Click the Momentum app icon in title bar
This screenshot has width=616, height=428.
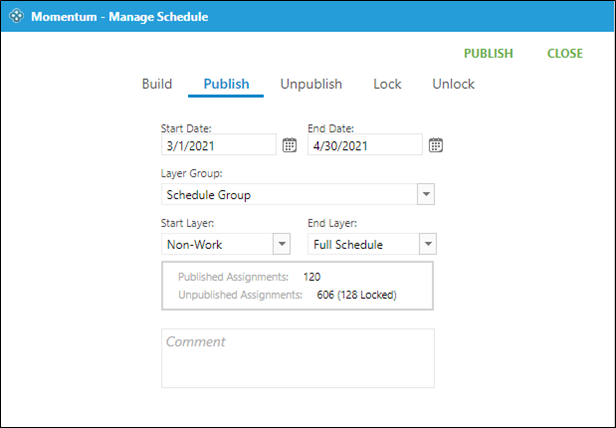pos(15,16)
